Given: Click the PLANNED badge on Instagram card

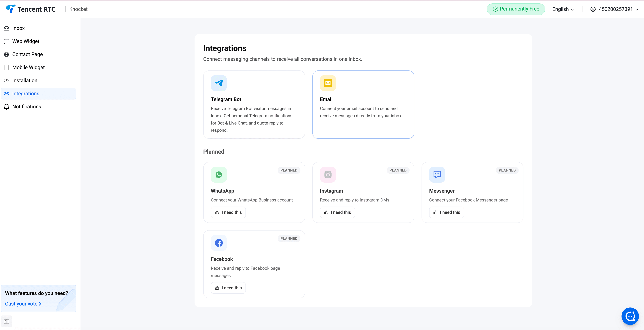Looking at the screenshot, I should point(398,170).
